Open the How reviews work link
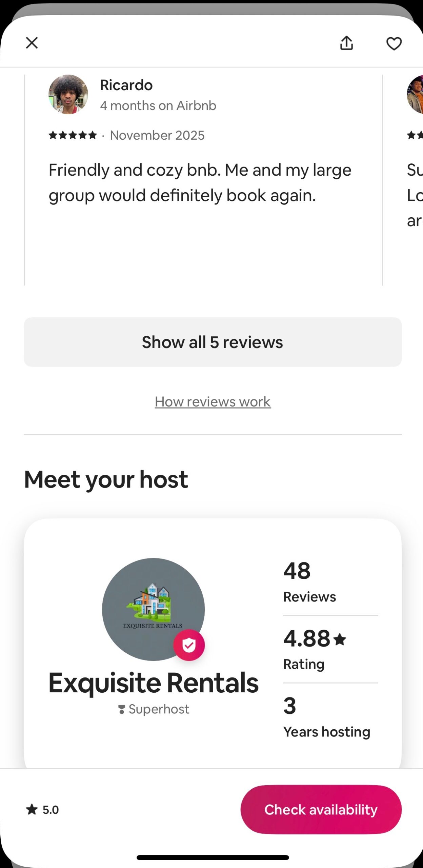Screen dimensions: 423x868 click(213, 402)
